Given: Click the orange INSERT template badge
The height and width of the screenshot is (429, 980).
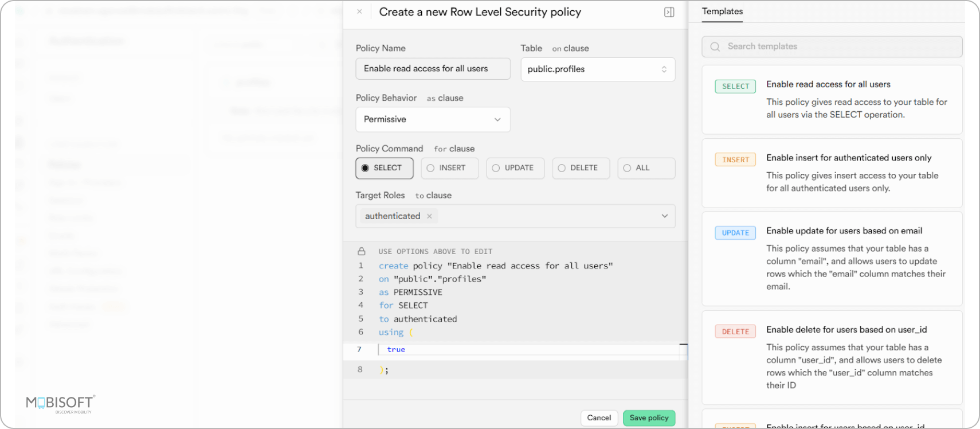Looking at the screenshot, I should [x=735, y=159].
